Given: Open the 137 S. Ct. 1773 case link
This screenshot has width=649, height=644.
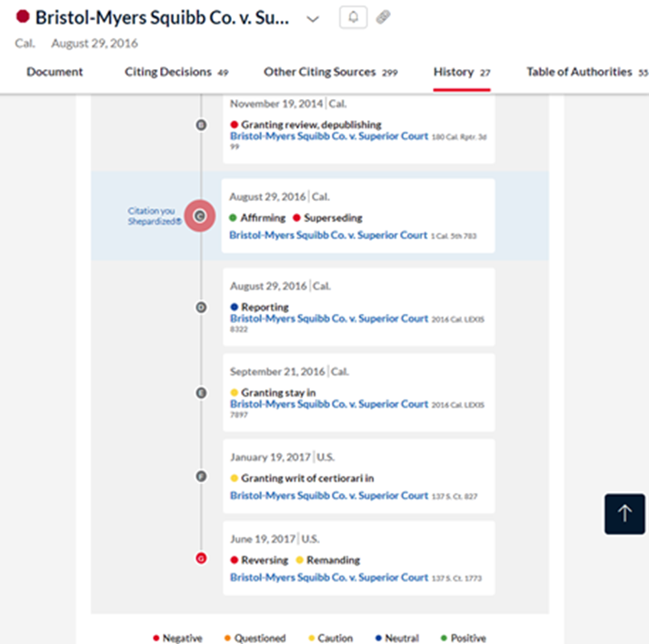Looking at the screenshot, I should [x=329, y=578].
